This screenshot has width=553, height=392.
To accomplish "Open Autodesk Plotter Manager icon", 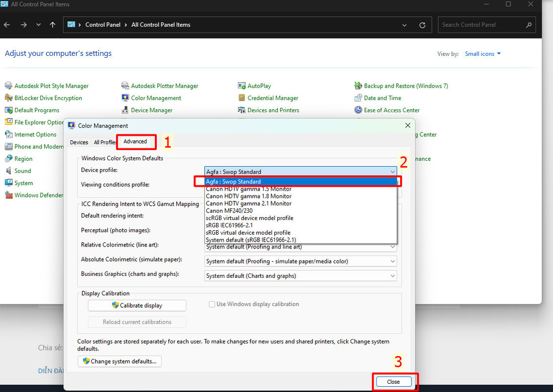I will pyautogui.click(x=125, y=86).
